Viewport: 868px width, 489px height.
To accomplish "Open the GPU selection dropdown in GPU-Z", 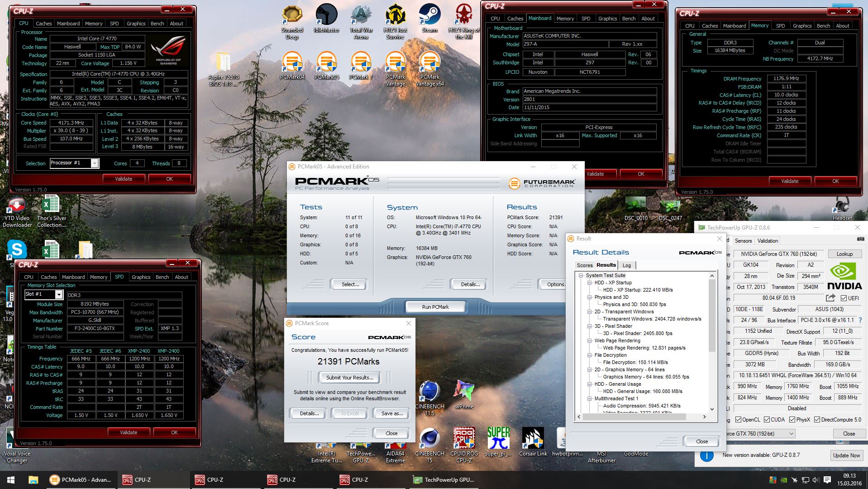I will 792,434.
